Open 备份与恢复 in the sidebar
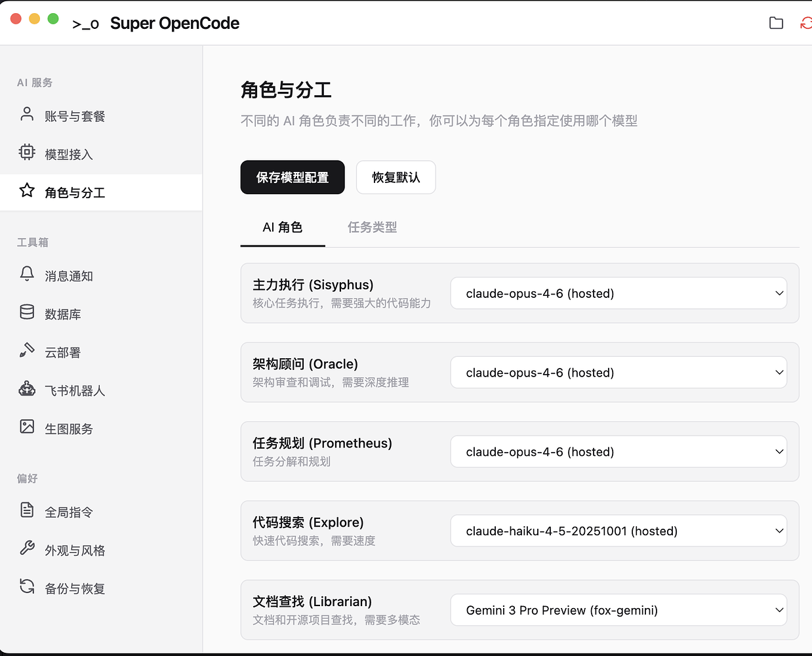The width and height of the screenshot is (812, 656). [x=101, y=588]
